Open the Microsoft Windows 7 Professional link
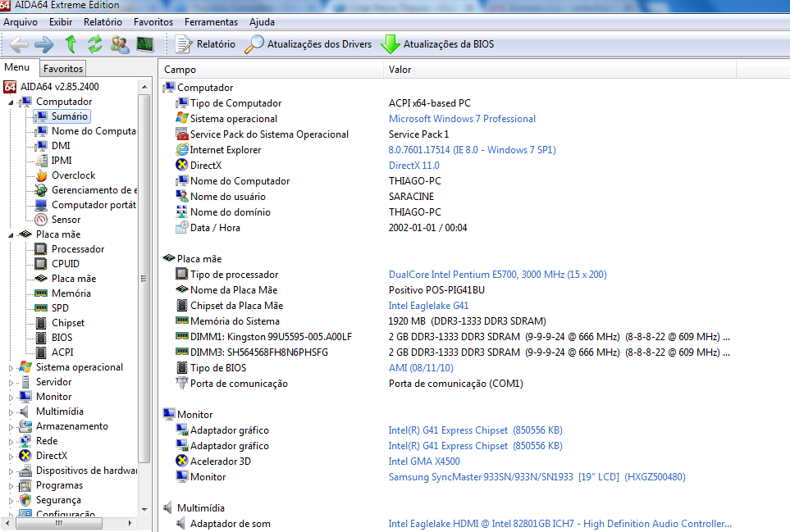This screenshot has height=532, width=790. tap(462, 119)
